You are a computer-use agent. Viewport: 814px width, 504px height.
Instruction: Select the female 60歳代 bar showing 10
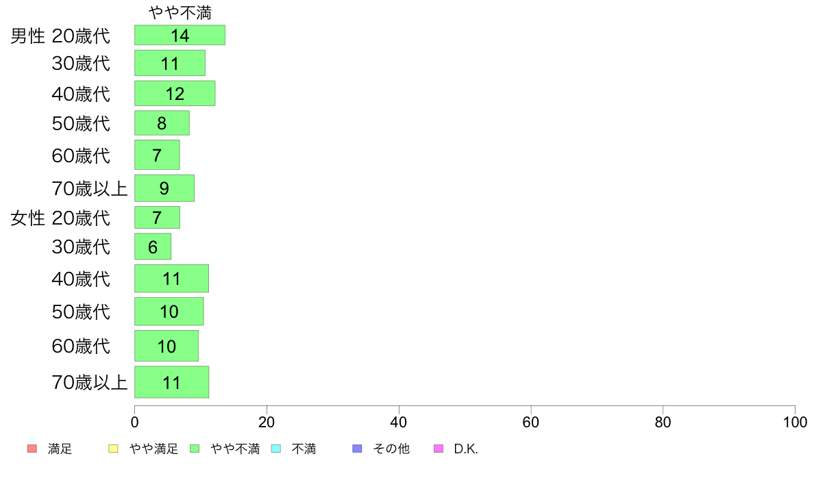coord(166,346)
